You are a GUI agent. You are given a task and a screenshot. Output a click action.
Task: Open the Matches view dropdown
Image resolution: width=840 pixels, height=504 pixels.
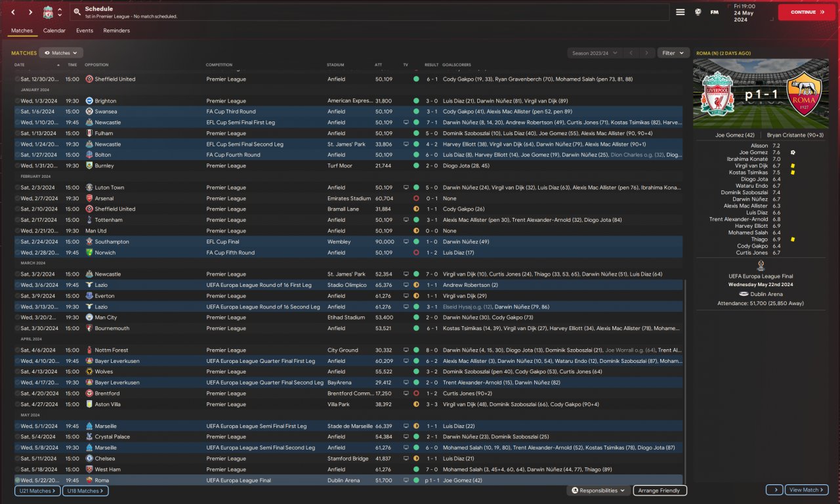tap(61, 53)
